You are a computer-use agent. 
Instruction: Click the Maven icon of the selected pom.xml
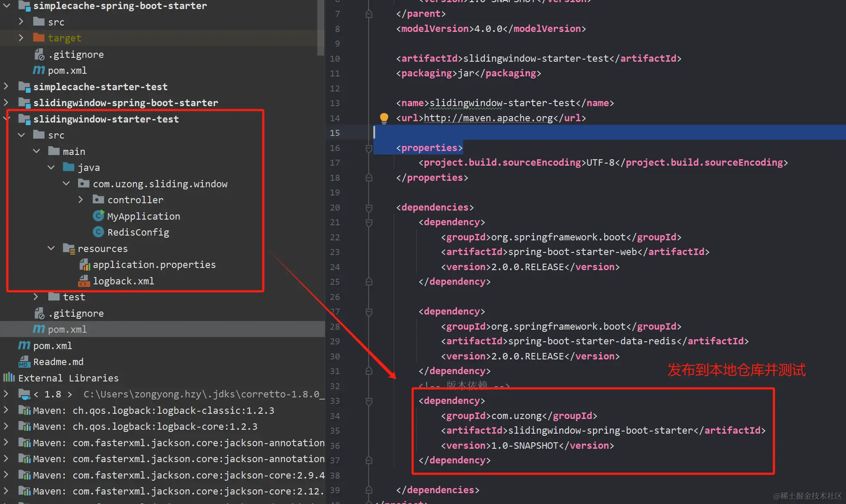(x=39, y=329)
